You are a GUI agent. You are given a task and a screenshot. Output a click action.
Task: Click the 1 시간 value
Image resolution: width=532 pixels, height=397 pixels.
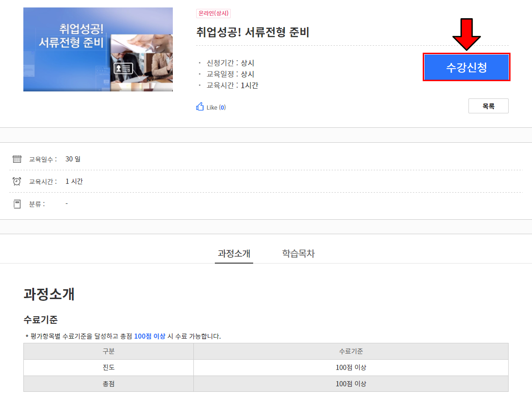(x=74, y=181)
